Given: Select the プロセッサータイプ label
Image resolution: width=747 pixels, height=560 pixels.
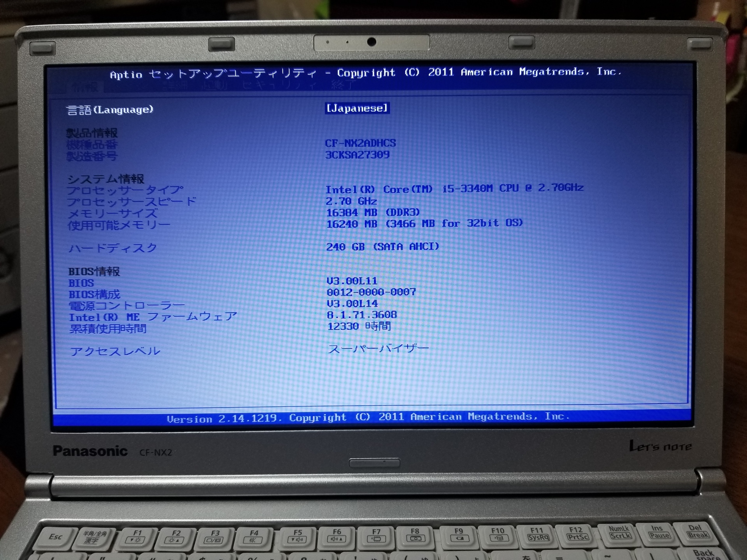Looking at the screenshot, I should (124, 190).
